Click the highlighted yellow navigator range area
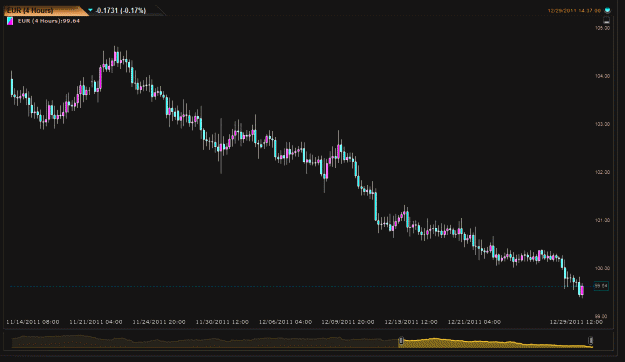Image resolution: width=625 pixels, height=362 pixels. pos(495,343)
